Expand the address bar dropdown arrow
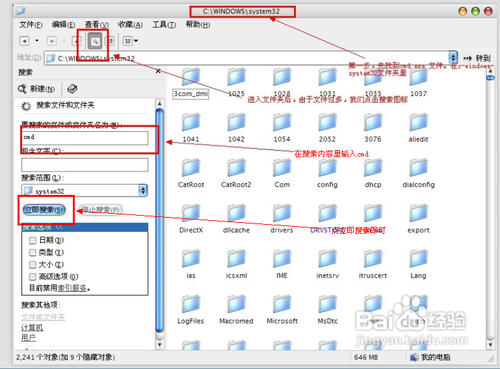Viewport: 500px width, 369px height. click(453, 58)
